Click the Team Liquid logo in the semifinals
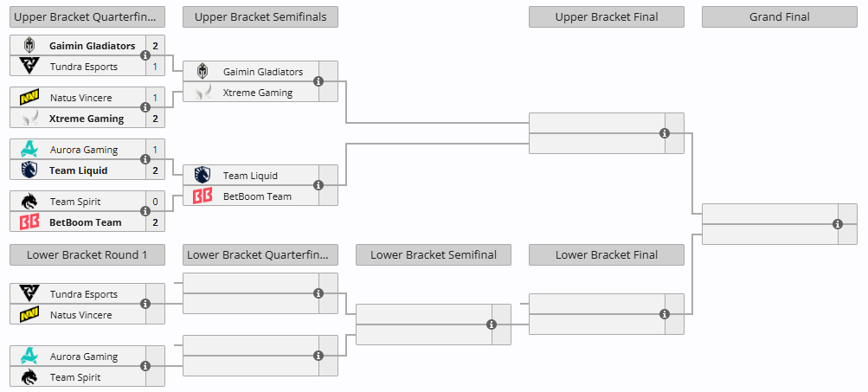 pos(203,176)
